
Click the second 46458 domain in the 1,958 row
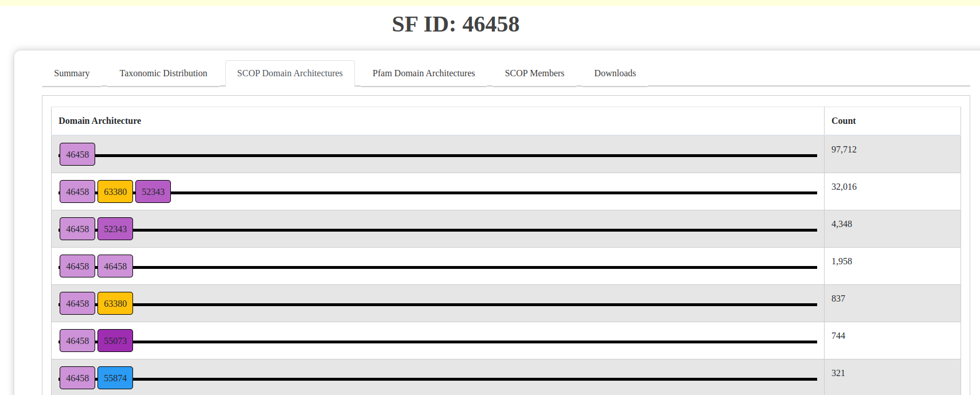pyautogui.click(x=115, y=267)
